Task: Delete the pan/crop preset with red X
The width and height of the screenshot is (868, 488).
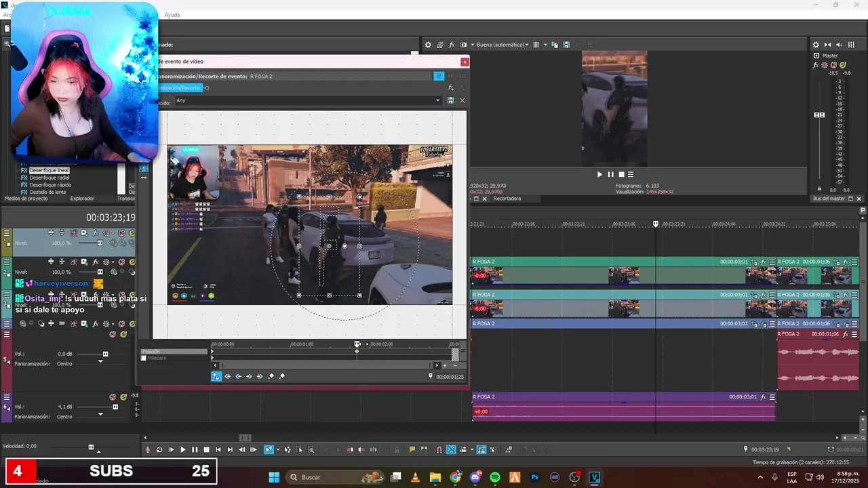Action: [462, 100]
